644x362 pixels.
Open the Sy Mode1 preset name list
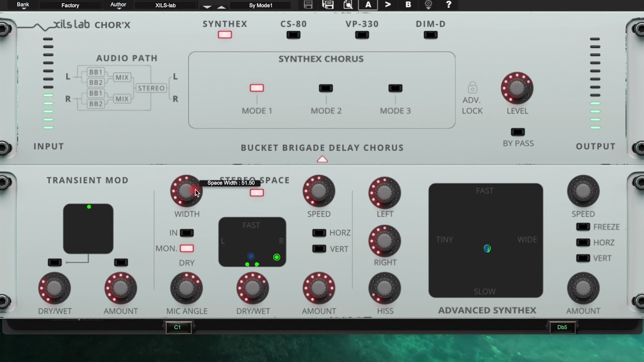(x=261, y=6)
